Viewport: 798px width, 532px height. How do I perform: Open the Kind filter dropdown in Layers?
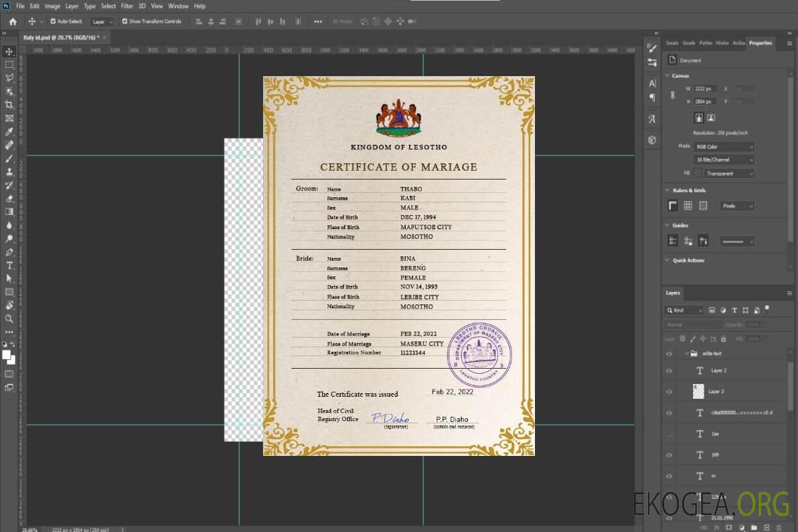684,310
